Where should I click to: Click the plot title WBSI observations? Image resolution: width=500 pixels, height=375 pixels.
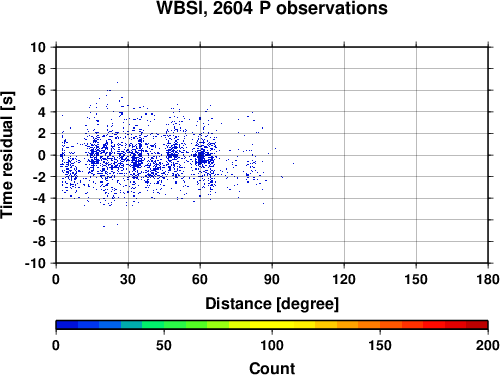pos(272,8)
